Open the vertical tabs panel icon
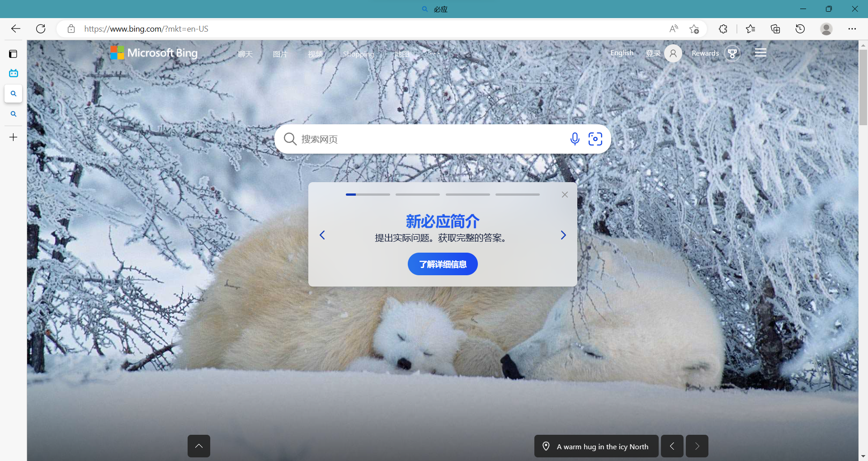Viewport: 868px width, 461px height. click(13, 54)
